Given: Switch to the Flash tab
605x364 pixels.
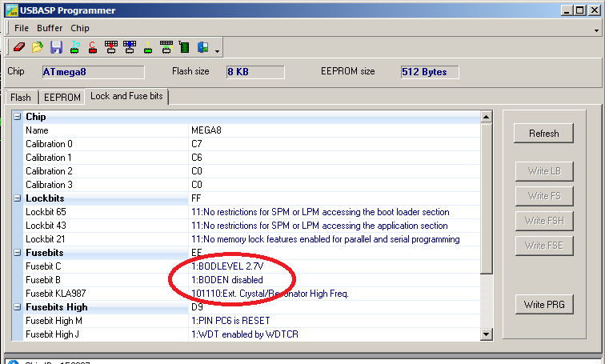Looking at the screenshot, I should (21, 97).
